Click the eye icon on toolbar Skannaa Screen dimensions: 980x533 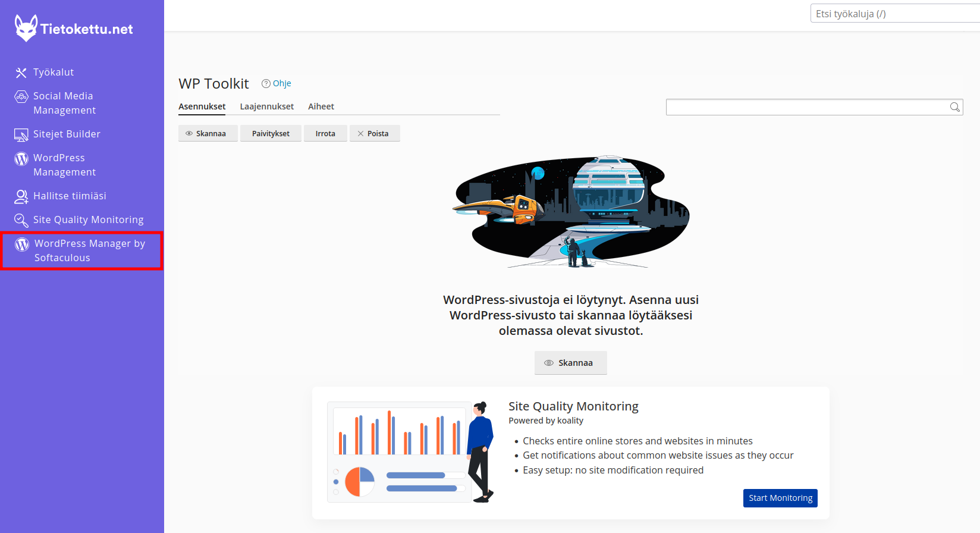[189, 133]
